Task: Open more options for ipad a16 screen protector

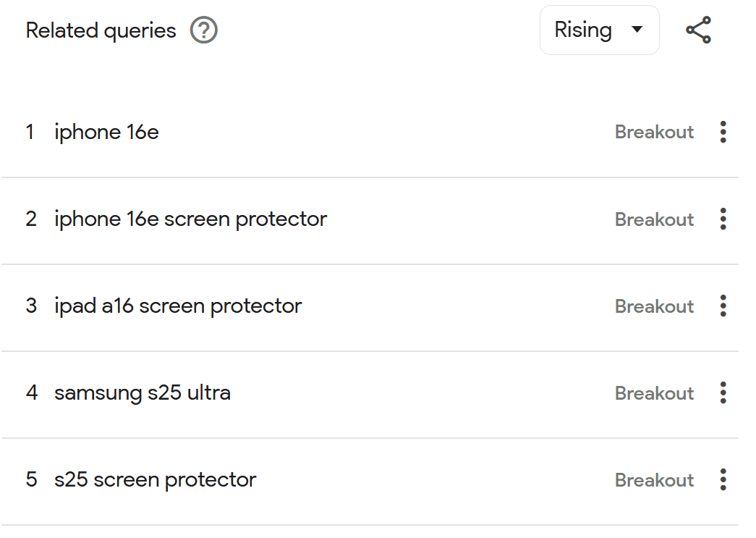Action: click(x=723, y=306)
